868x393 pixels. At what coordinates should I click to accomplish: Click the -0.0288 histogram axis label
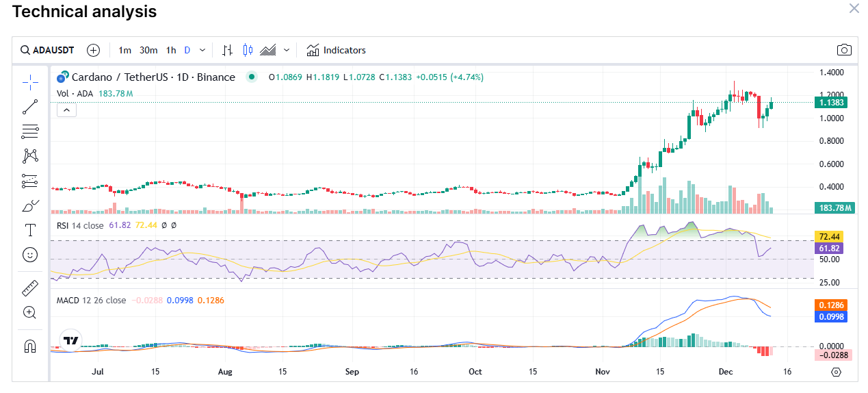[x=833, y=354]
